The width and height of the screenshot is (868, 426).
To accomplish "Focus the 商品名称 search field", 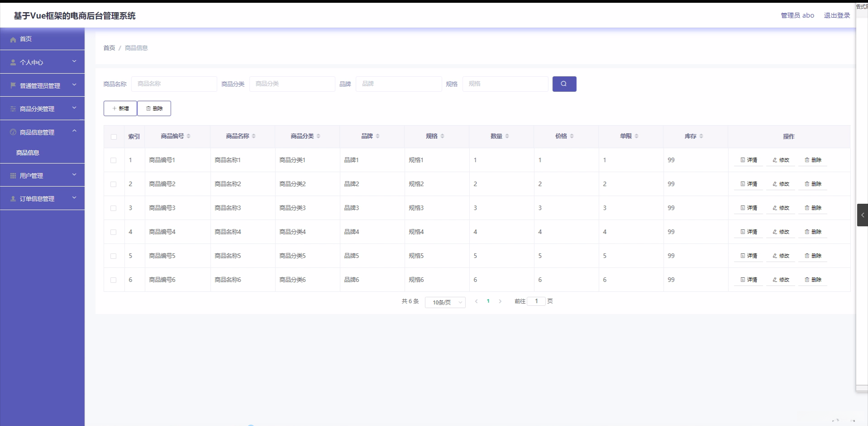I will coord(174,84).
